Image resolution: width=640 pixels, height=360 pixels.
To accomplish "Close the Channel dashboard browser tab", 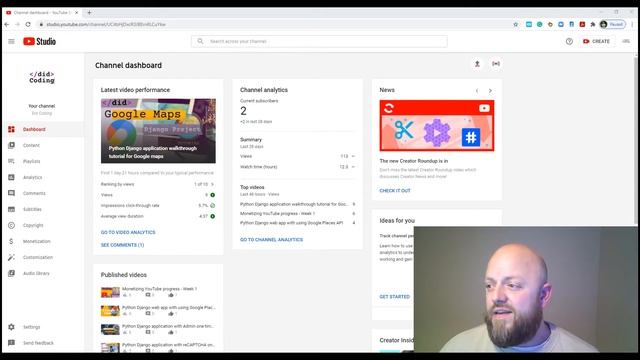I will pos(76,13).
